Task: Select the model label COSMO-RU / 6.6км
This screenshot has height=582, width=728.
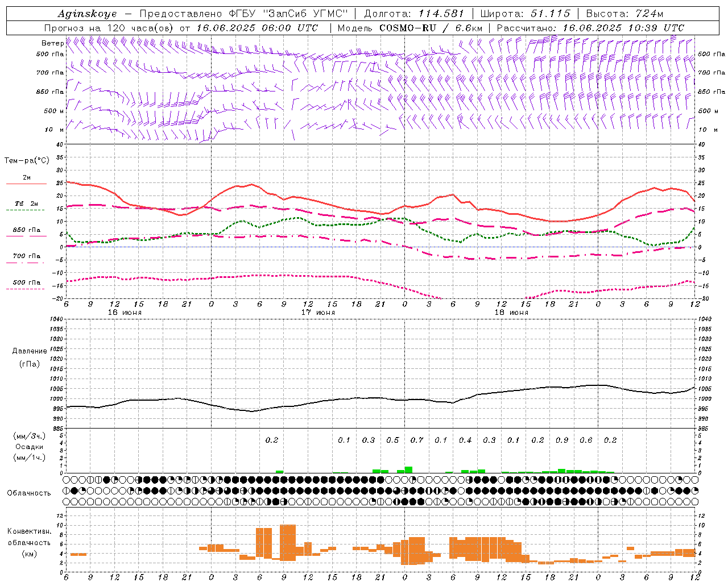Action: tap(431, 28)
